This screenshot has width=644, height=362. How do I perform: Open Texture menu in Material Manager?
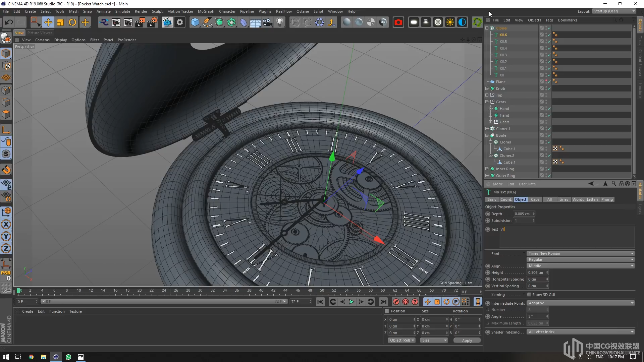tap(75, 311)
